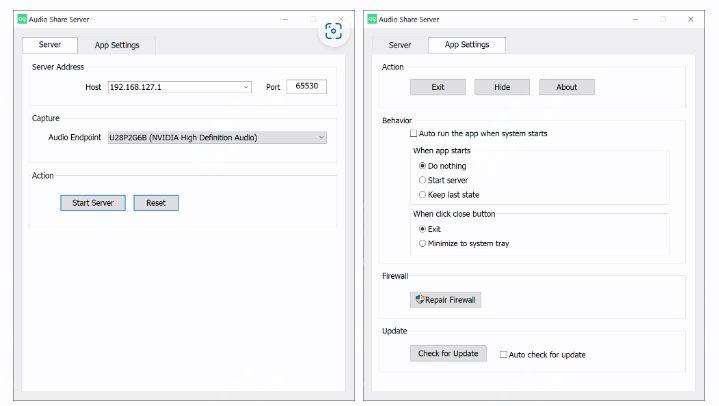Click the Port number input field
719x406 pixels.
[x=306, y=87]
